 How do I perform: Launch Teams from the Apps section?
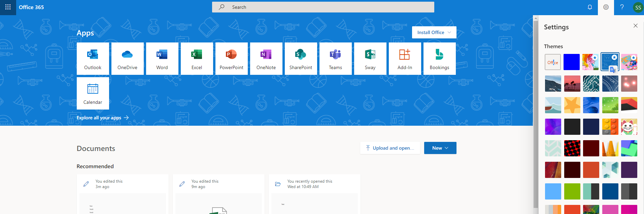(x=336, y=59)
